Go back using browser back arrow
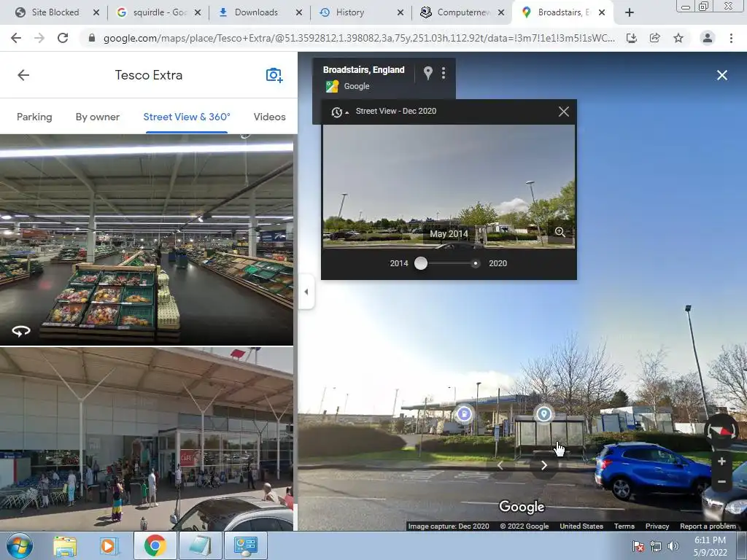 [16, 38]
